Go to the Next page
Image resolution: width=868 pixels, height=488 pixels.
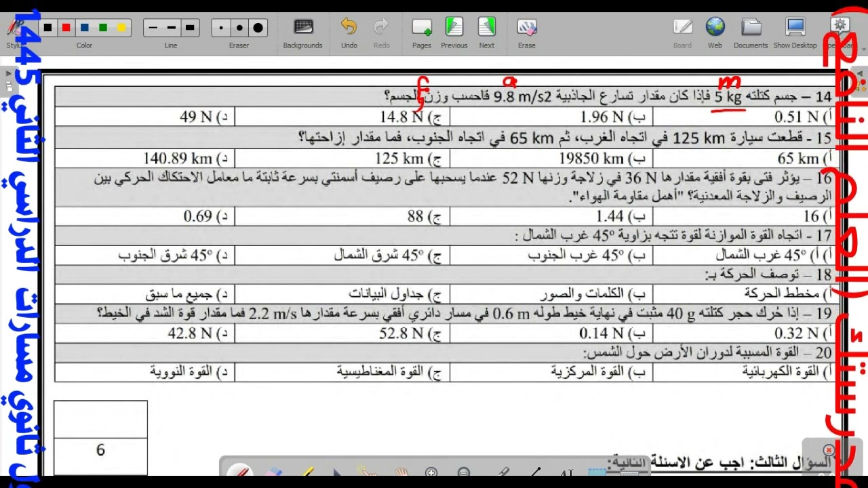click(x=487, y=33)
